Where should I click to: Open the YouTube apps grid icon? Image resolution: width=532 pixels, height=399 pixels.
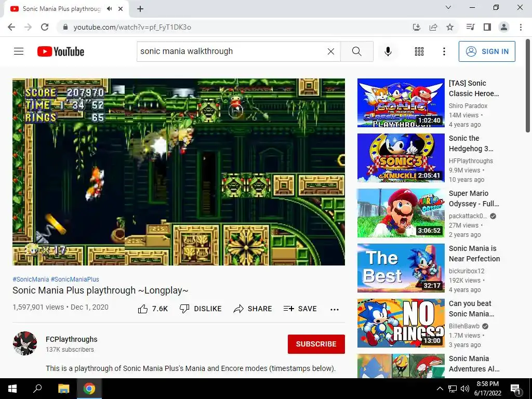click(x=419, y=51)
